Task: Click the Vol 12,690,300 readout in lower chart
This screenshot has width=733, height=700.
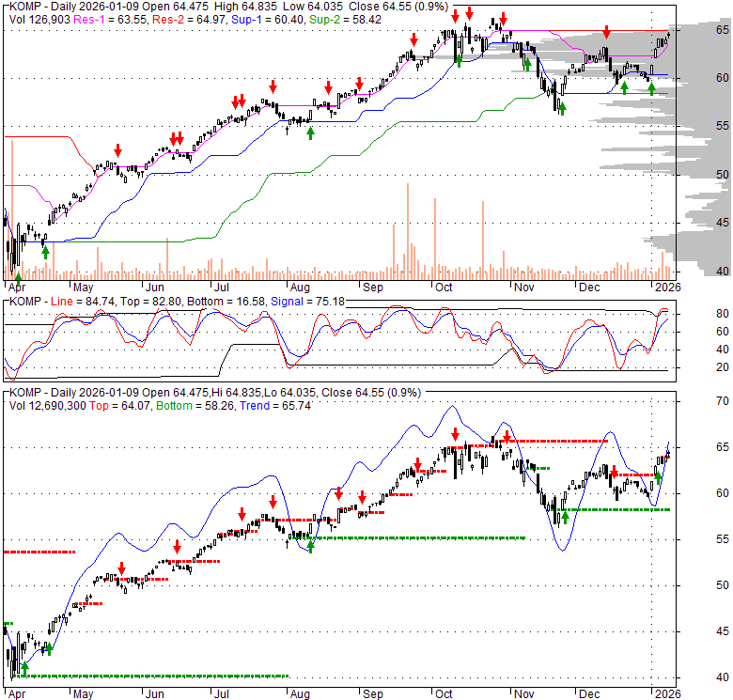Action: [48, 406]
